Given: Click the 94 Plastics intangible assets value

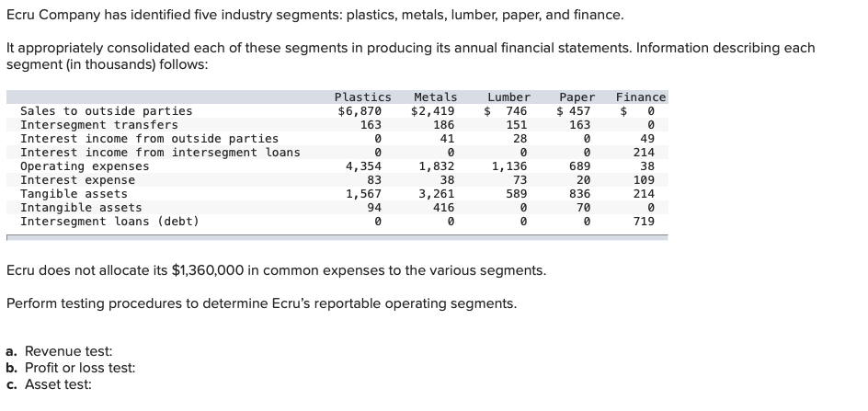Looking at the screenshot, I should click(x=374, y=208).
